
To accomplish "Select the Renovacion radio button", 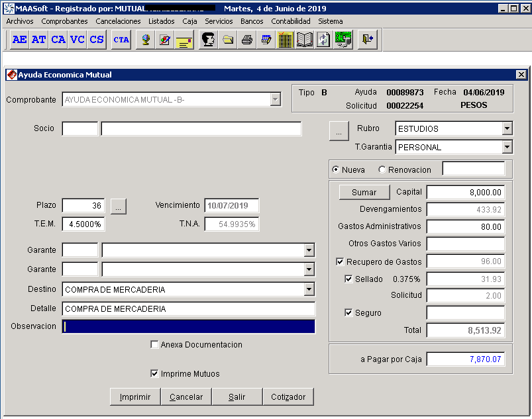I will 382,169.
